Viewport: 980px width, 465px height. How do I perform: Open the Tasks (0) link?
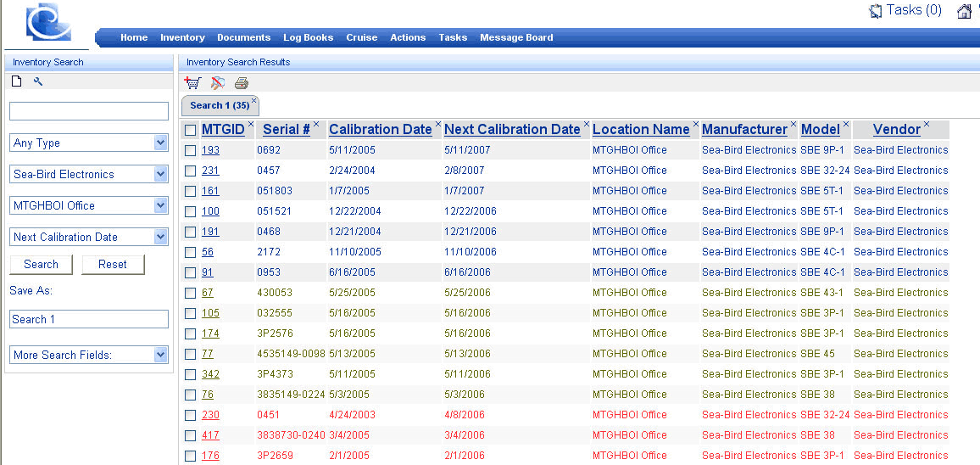914,10
